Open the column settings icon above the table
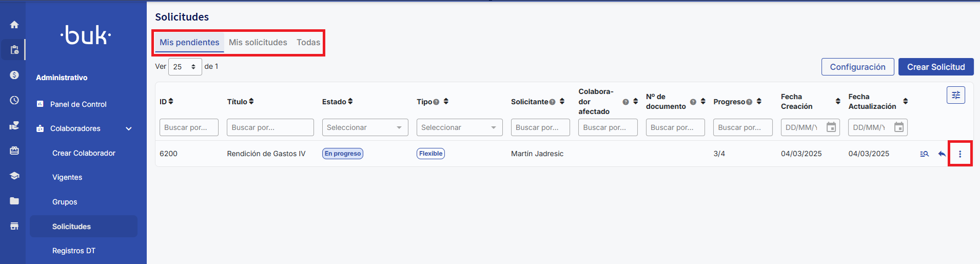The height and width of the screenshot is (264, 980). [x=955, y=95]
